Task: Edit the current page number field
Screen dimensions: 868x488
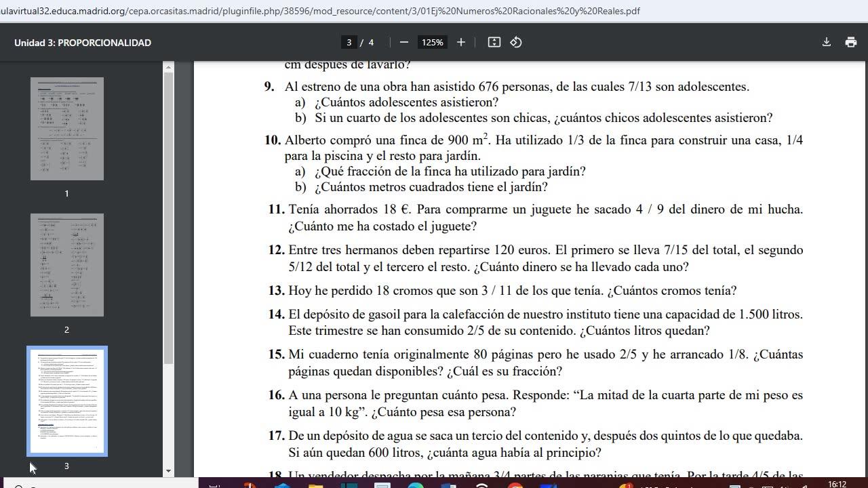Action: point(349,42)
